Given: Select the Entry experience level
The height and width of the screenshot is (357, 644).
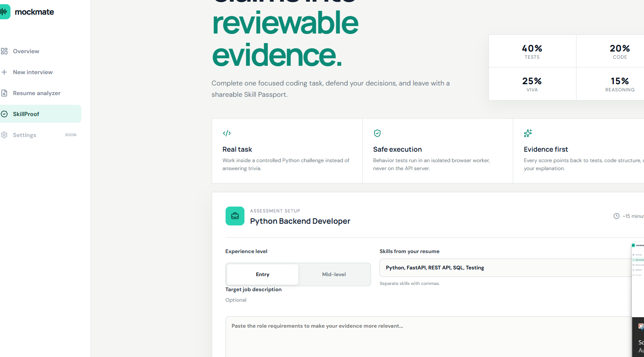Looking at the screenshot, I should pyautogui.click(x=262, y=274).
